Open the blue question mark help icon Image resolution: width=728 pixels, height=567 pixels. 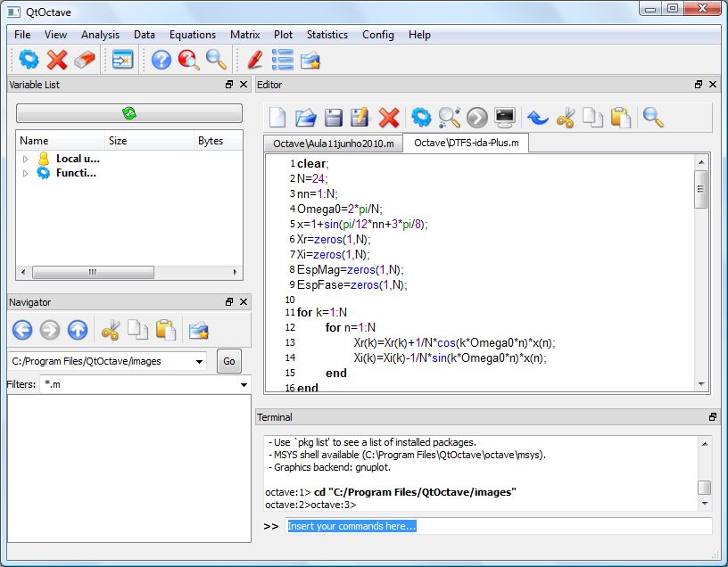161,60
